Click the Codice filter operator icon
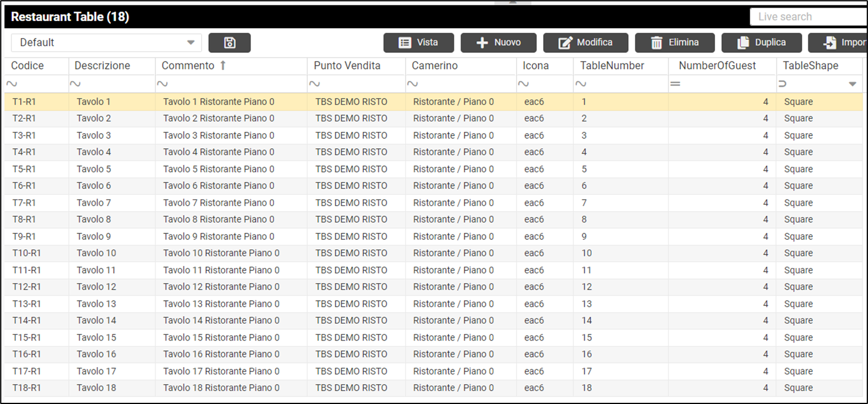The height and width of the screenshot is (404, 868). [11, 84]
